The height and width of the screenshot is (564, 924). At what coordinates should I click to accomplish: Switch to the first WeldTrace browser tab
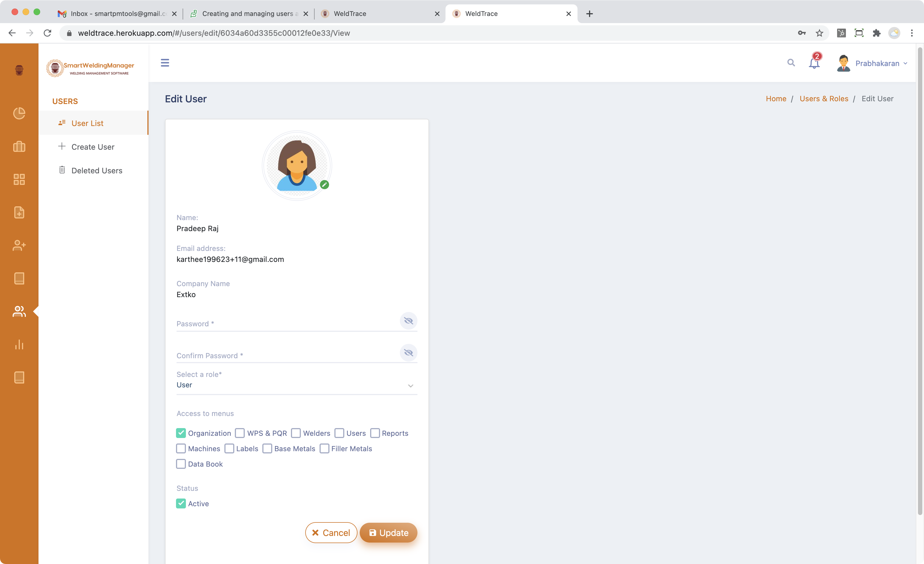pyautogui.click(x=380, y=13)
